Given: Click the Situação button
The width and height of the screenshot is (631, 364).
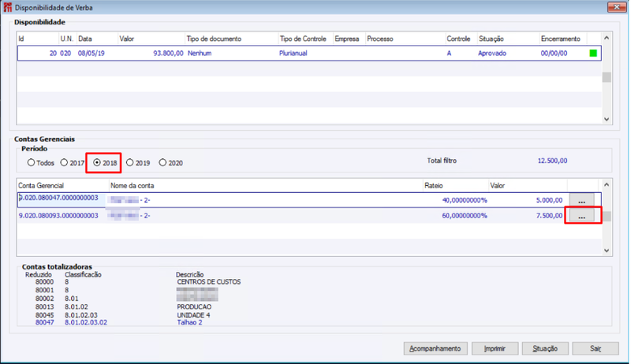Looking at the screenshot, I should (545, 348).
